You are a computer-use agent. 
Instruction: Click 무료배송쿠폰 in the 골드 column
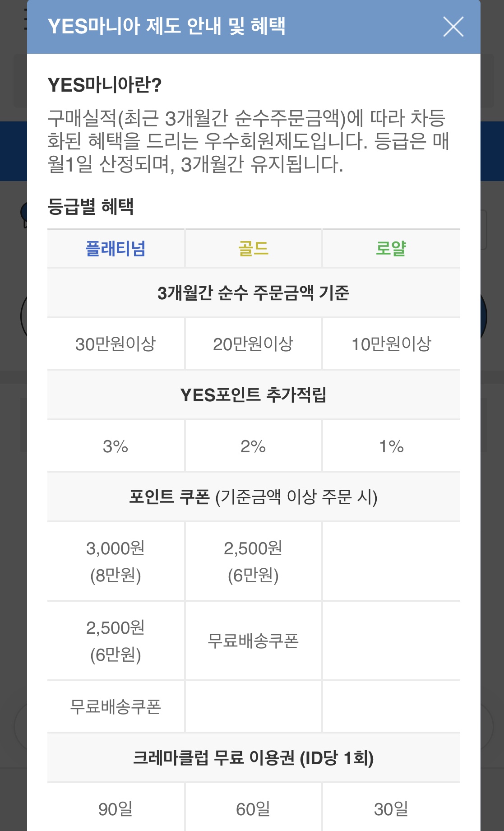tap(253, 641)
